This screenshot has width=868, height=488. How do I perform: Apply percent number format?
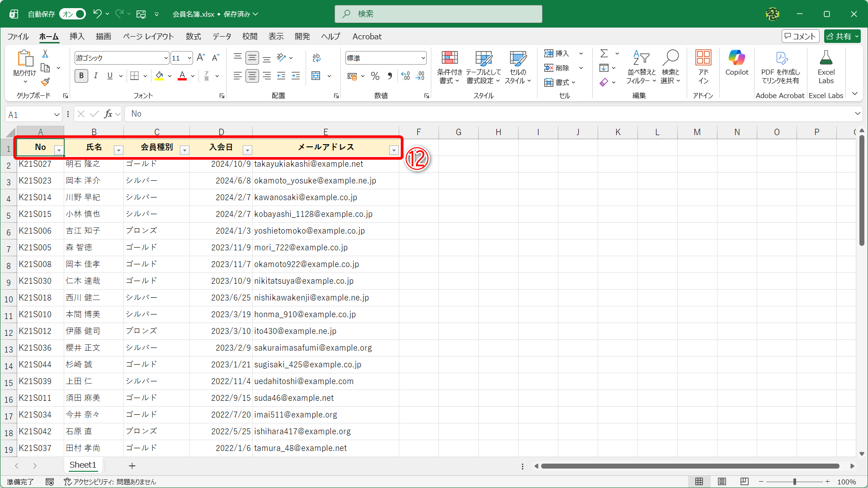point(375,76)
